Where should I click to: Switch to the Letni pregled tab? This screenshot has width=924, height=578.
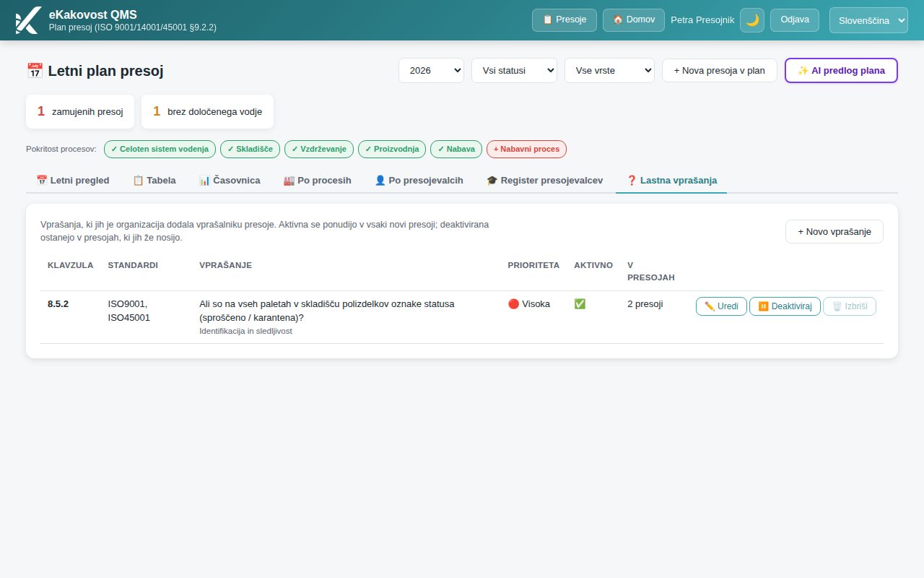[x=73, y=181]
